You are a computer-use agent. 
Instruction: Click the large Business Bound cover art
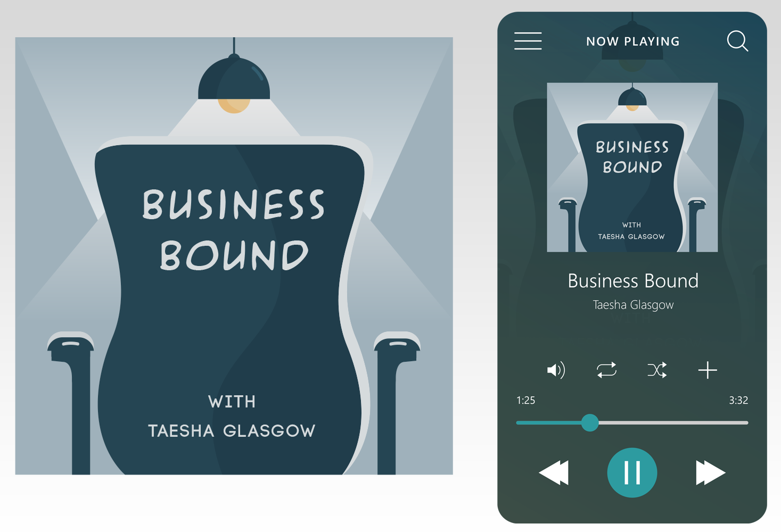click(x=234, y=256)
